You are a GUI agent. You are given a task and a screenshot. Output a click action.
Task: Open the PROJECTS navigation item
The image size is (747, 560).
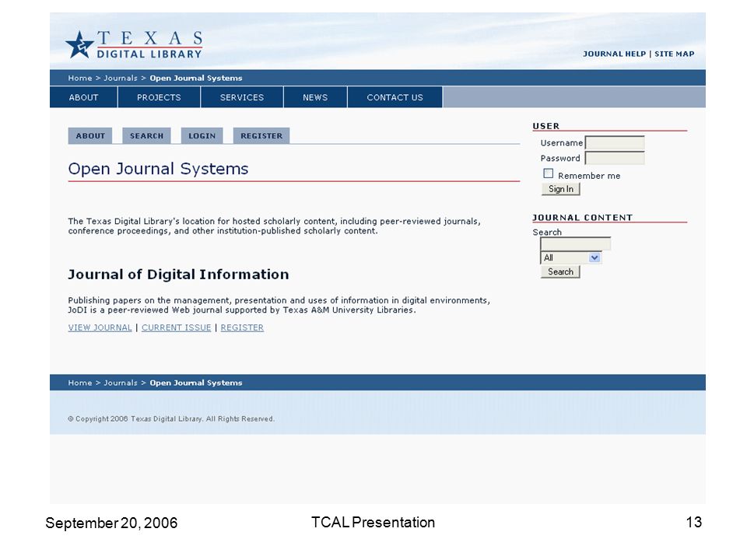click(x=159, y=97)
